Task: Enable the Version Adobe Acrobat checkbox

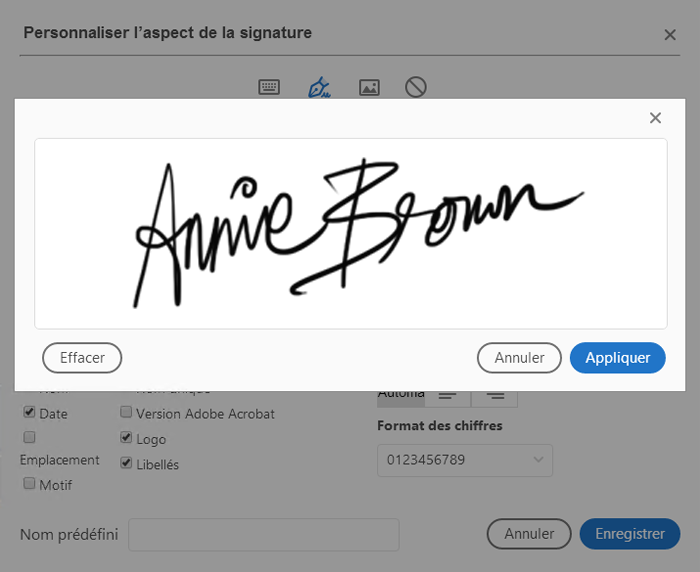Action: click(126, 412)
